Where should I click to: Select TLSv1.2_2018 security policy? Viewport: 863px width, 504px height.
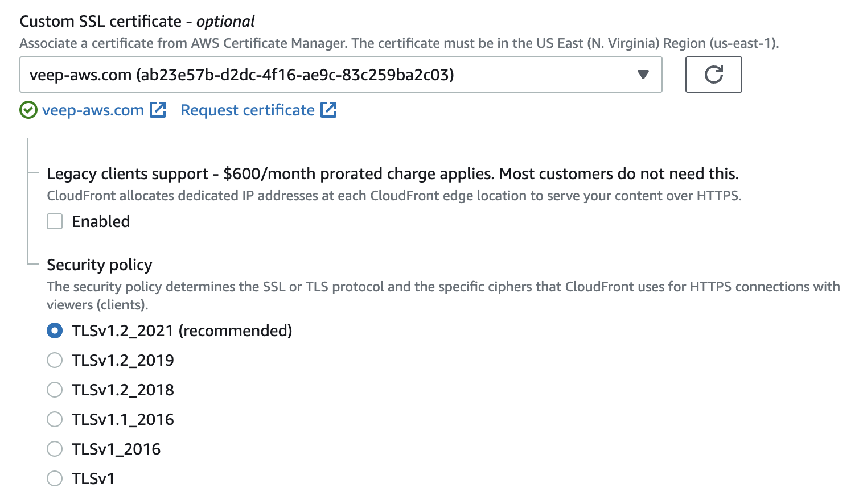pyautogui.click(x=54, y=389)
